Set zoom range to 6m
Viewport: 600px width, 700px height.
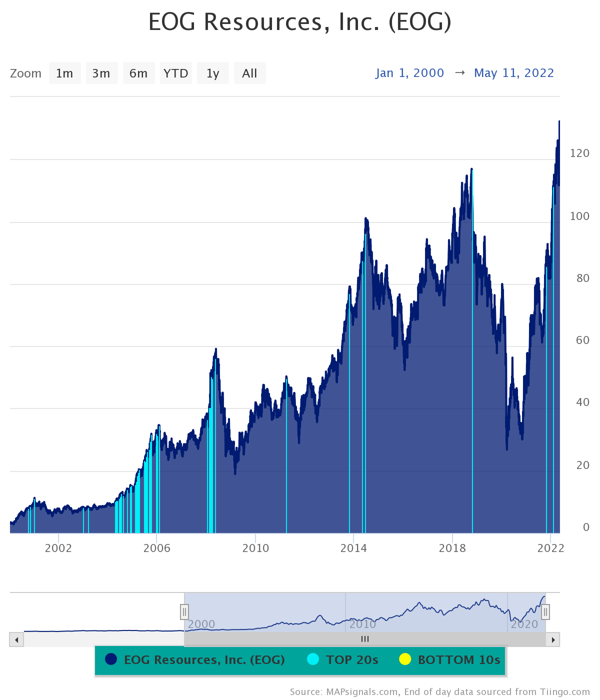[x=138, y=73]
